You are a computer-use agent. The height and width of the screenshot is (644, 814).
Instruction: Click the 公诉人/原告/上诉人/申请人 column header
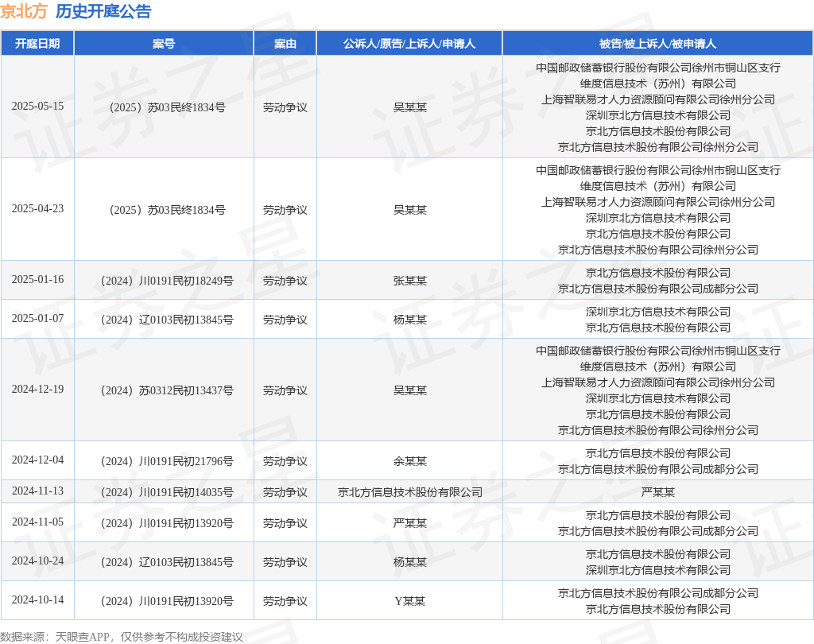pos(409,44)
